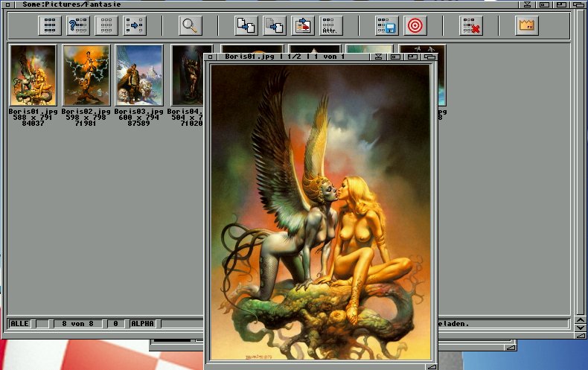This screenshot has width=588, height=370.
Task: Click the filename label Boris02.jpg
Action: [x=86, y=112]
